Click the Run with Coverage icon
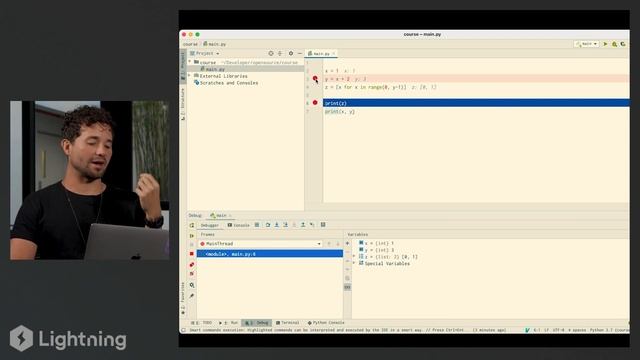Viewport: 640px width, 360px height. (623, 44)
